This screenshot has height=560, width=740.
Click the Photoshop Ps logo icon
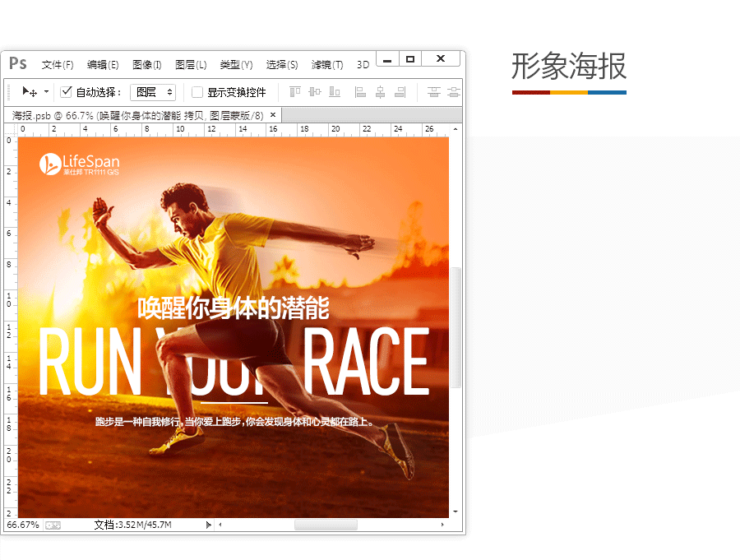point(18,64)
